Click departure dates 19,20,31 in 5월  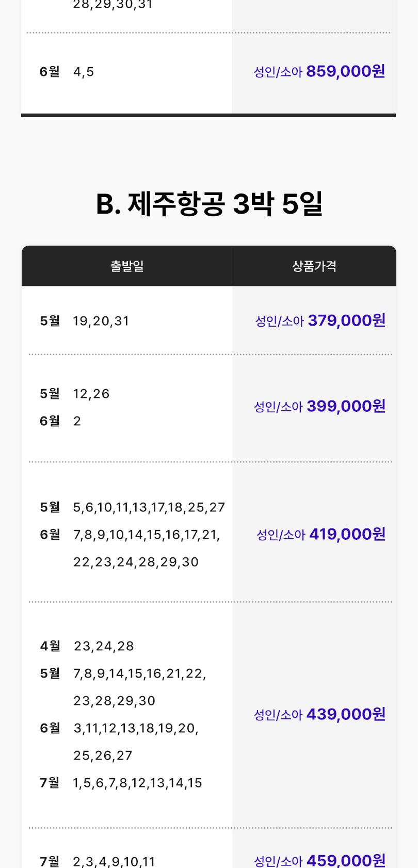[101, 321]
